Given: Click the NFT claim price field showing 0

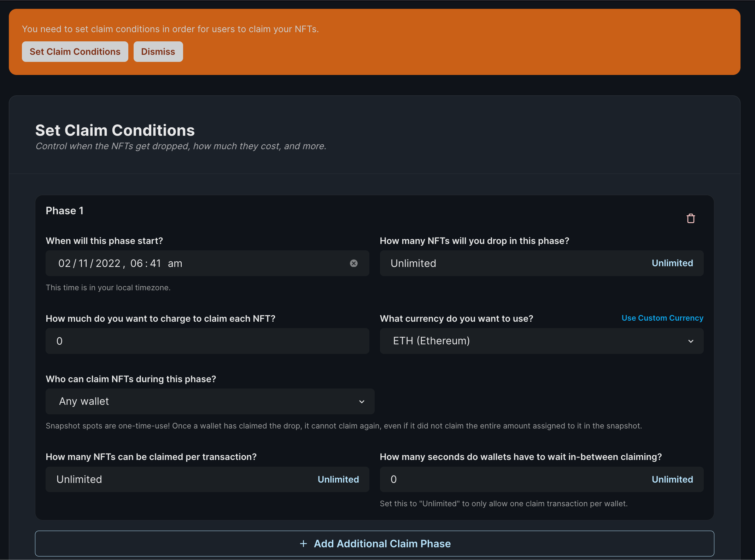Looking at the screenshot, I should 207,341.
